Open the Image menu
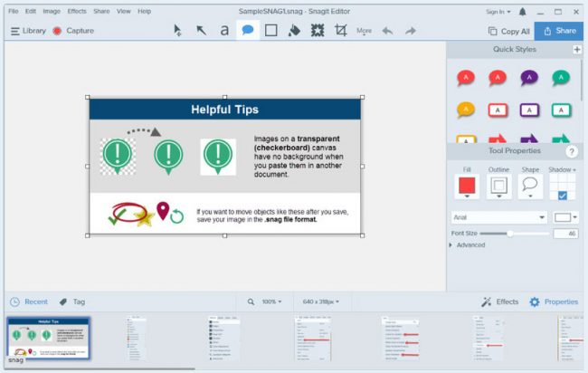The width and height of the screenshot is (588, 373). tap(52, 11)
